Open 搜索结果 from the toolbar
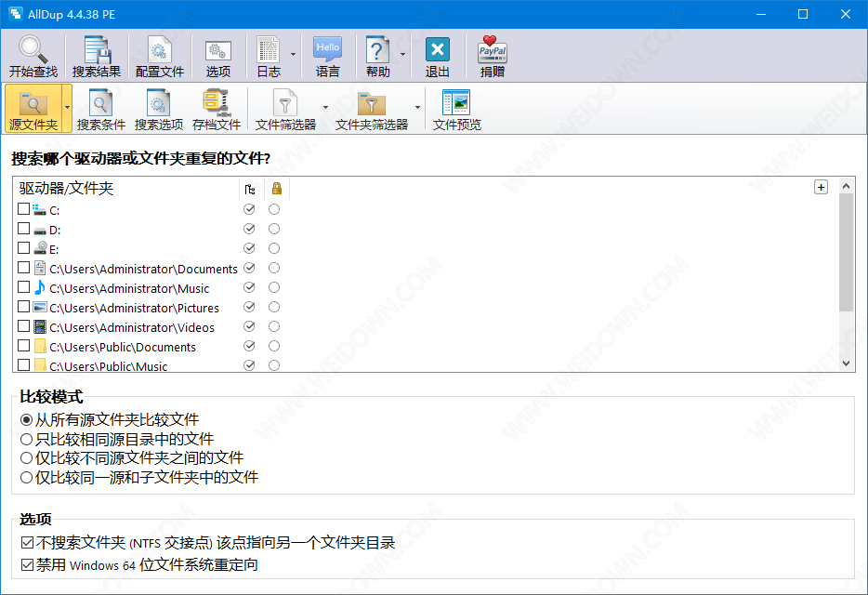Screen dimensions: 868x595 click(x=97, y=50)
